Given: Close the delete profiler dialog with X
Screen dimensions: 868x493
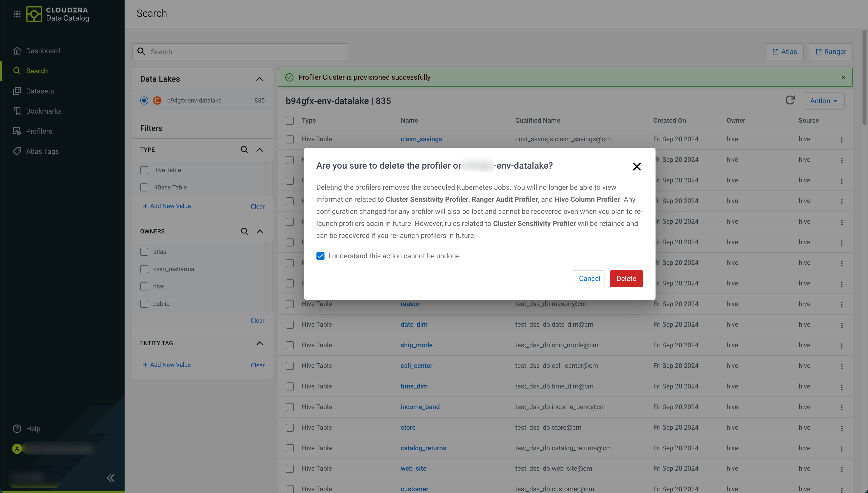Looking at the screenshot, I should point(636,166).
